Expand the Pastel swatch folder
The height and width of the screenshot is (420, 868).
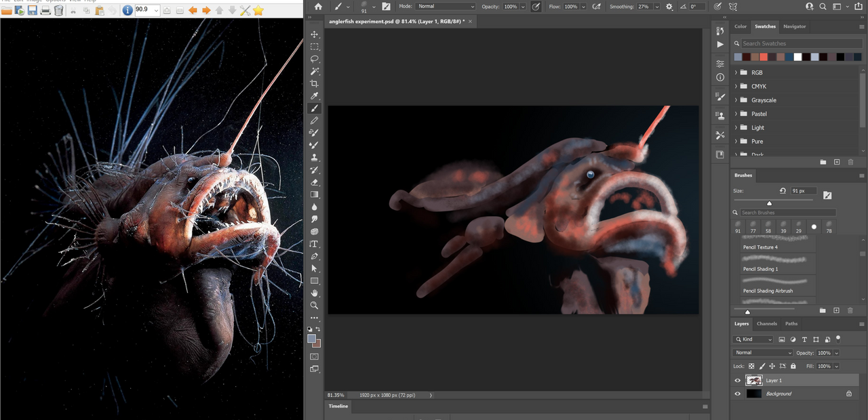click(x=736, y=114)
